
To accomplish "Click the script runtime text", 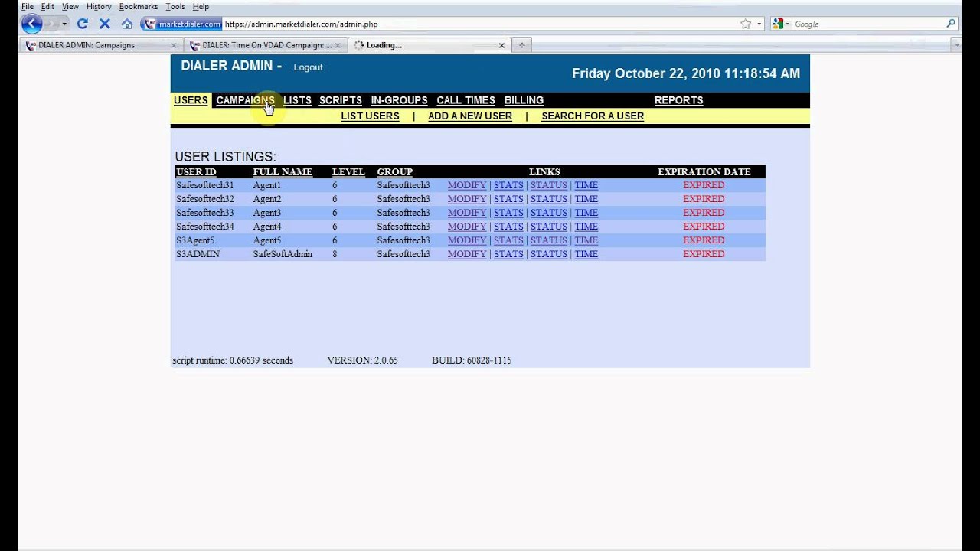I will tap(233, 360).
